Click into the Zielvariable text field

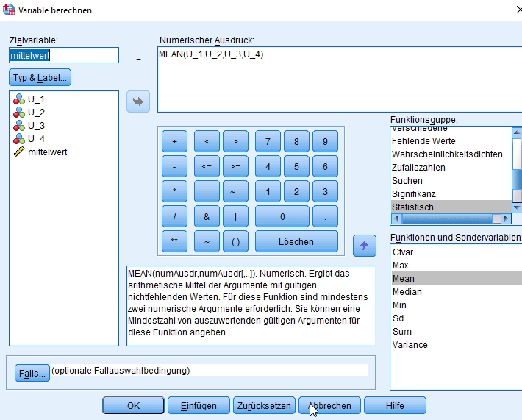[x=63, y=55]
